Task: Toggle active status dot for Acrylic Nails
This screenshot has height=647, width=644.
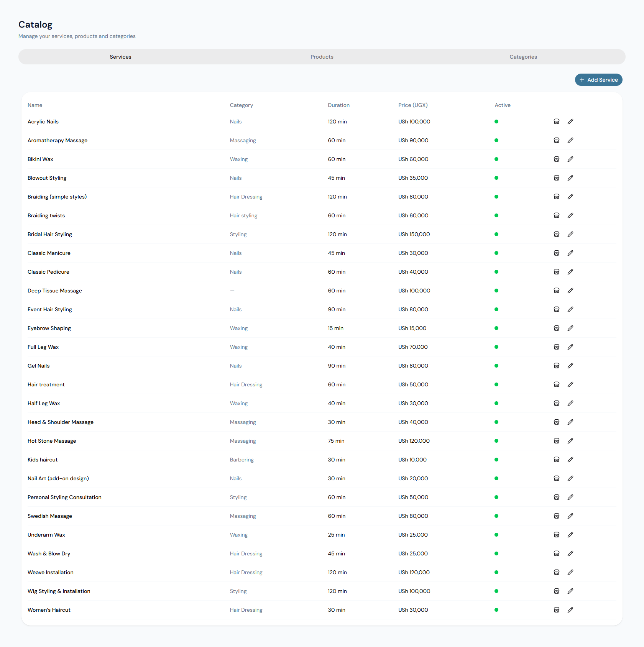Action: 496,122
